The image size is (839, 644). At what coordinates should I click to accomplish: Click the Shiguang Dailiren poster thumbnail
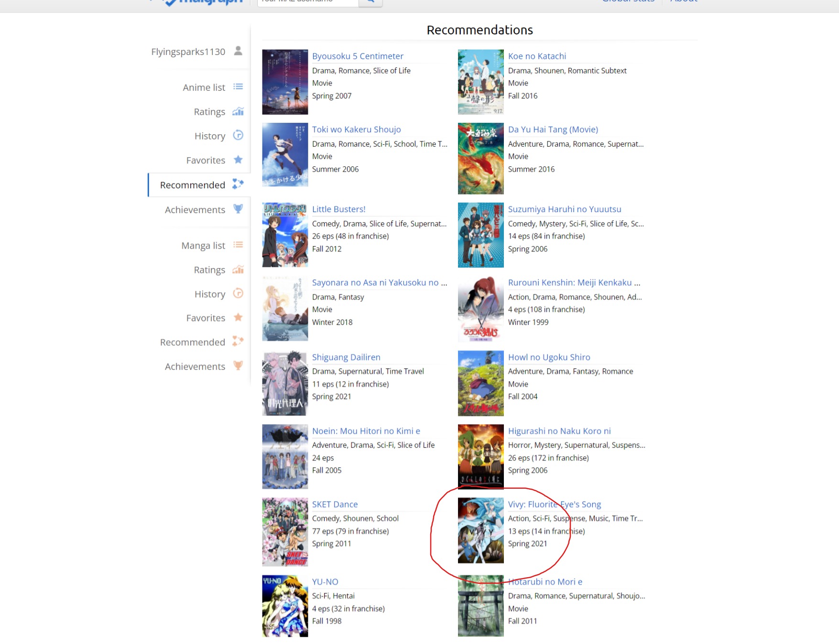(x=285, y=383)
